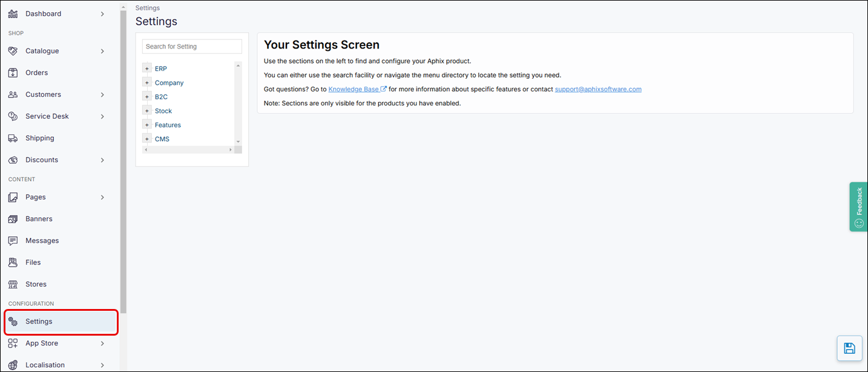Open the Dashboard section

coord(43,13)
